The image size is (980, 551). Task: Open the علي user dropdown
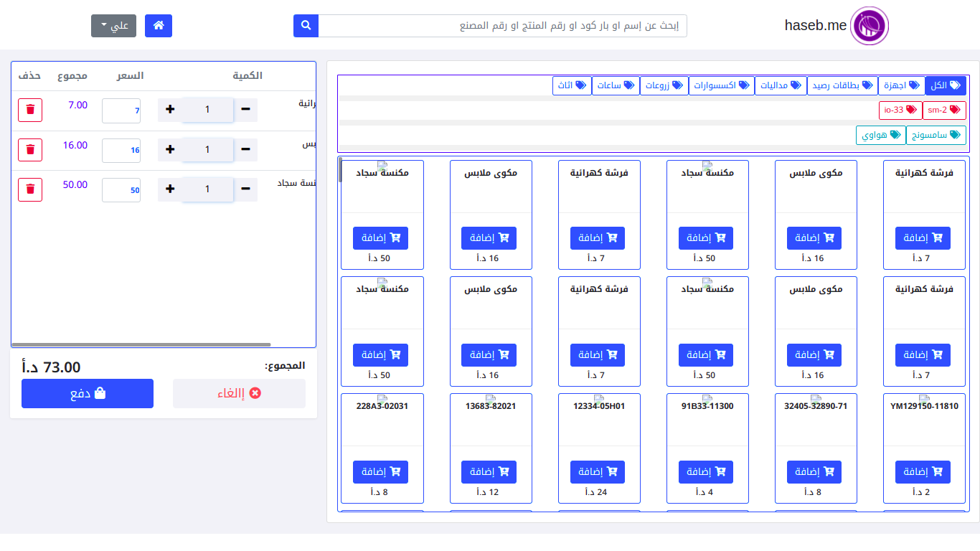point(113,26)
